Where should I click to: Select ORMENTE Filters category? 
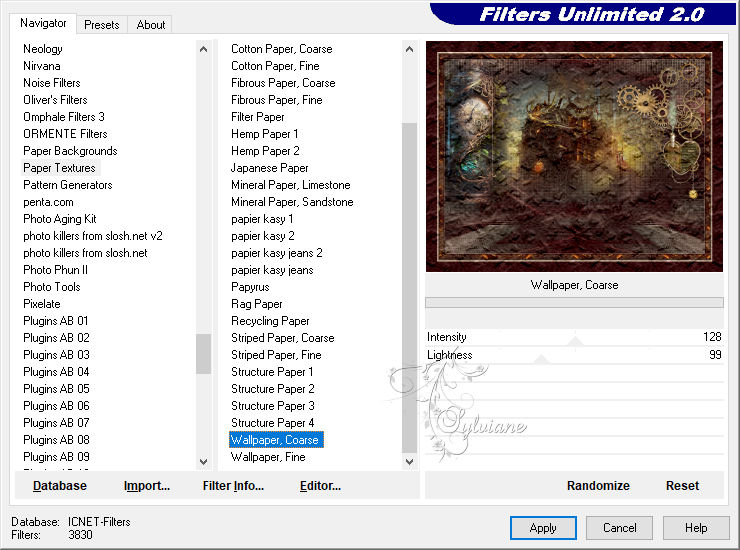click(x=65, y=134)
